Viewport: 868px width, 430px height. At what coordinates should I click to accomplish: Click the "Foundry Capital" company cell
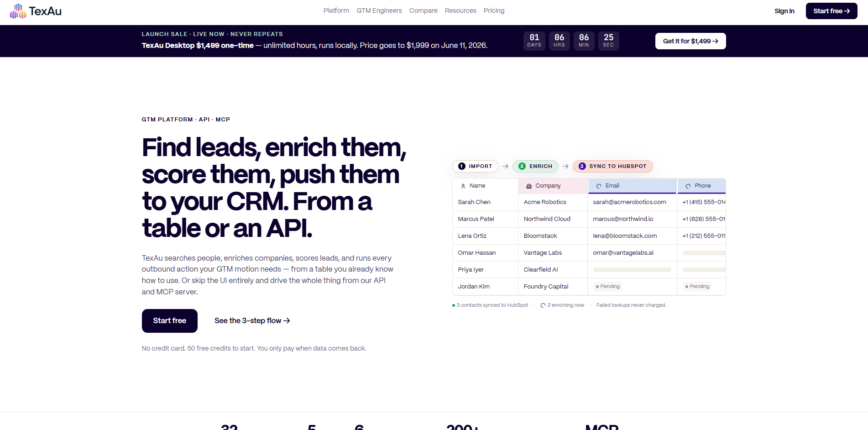click(x=553, y=287)
